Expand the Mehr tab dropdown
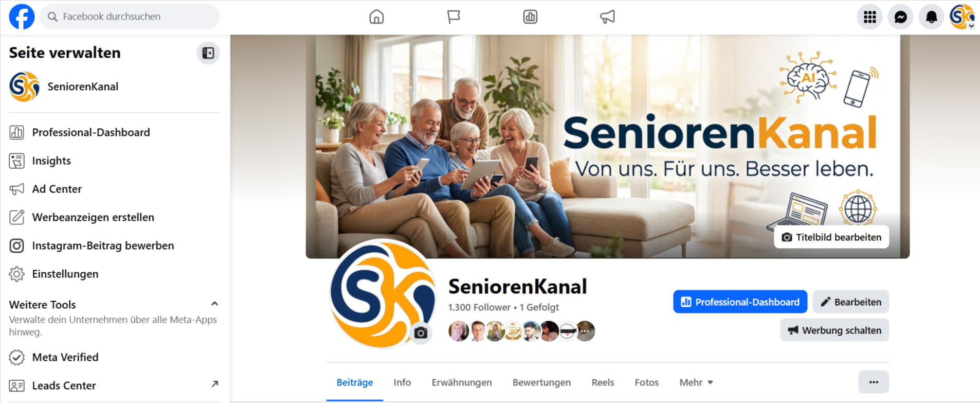Image resolution: width=980 pixels, height=403 pixels. tap(696, 382)
